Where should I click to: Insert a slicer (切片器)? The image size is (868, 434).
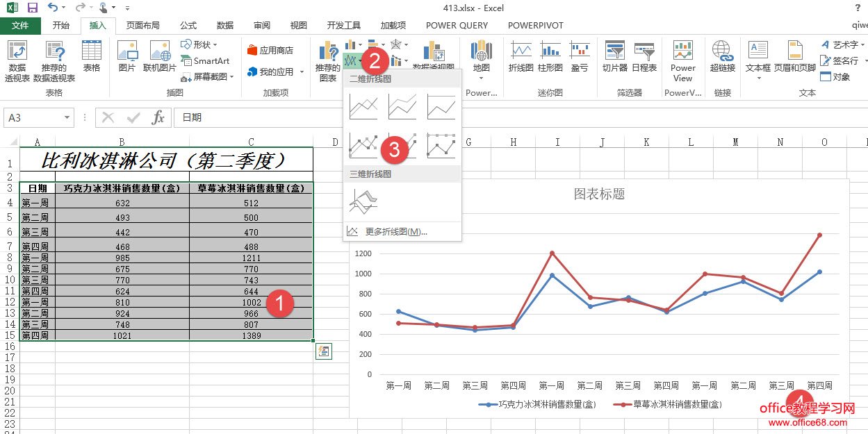point(614,57)
